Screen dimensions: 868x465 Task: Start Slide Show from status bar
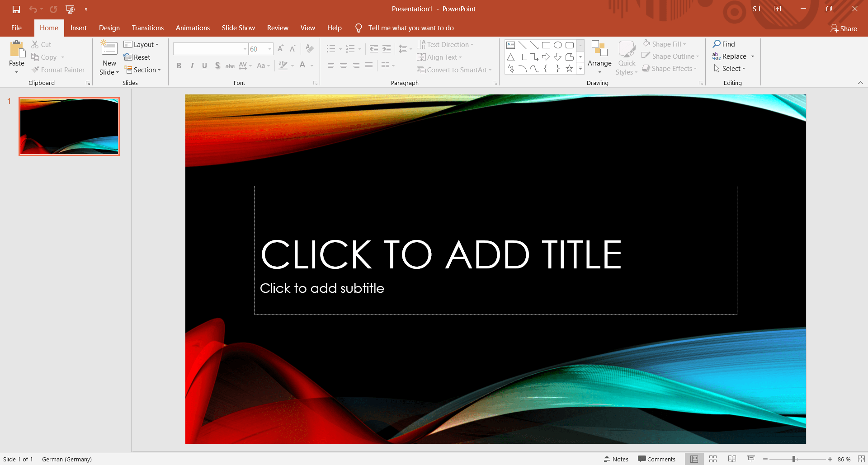(751, 459)
